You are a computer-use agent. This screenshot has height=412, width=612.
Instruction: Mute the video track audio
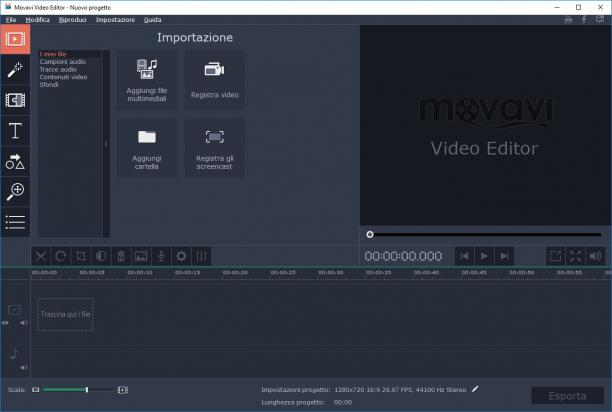[x=24, y=323]
